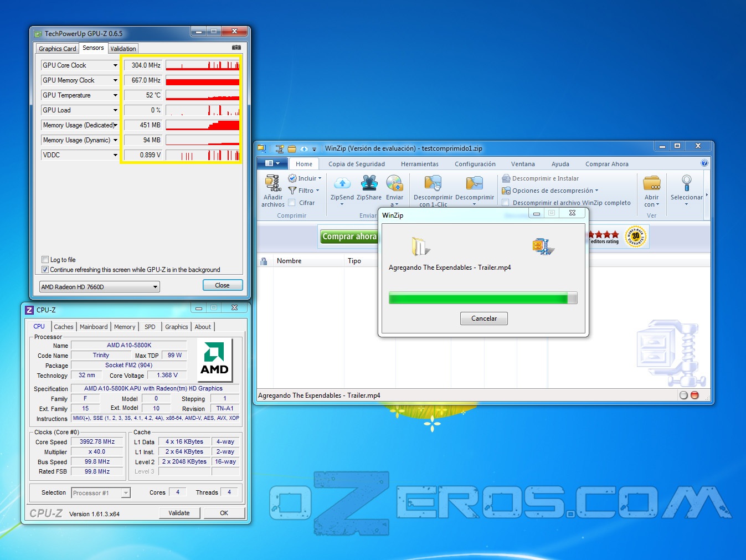Click the Close button in GPU-Z
Viewport: 746px width, 560px height.
click(x=223, y=285)
